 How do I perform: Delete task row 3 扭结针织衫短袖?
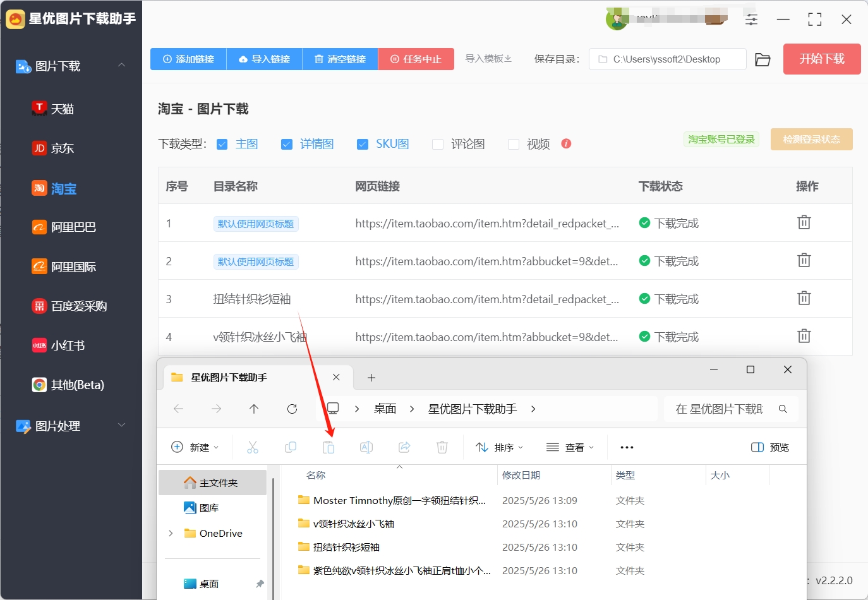(x=804, y=298)
